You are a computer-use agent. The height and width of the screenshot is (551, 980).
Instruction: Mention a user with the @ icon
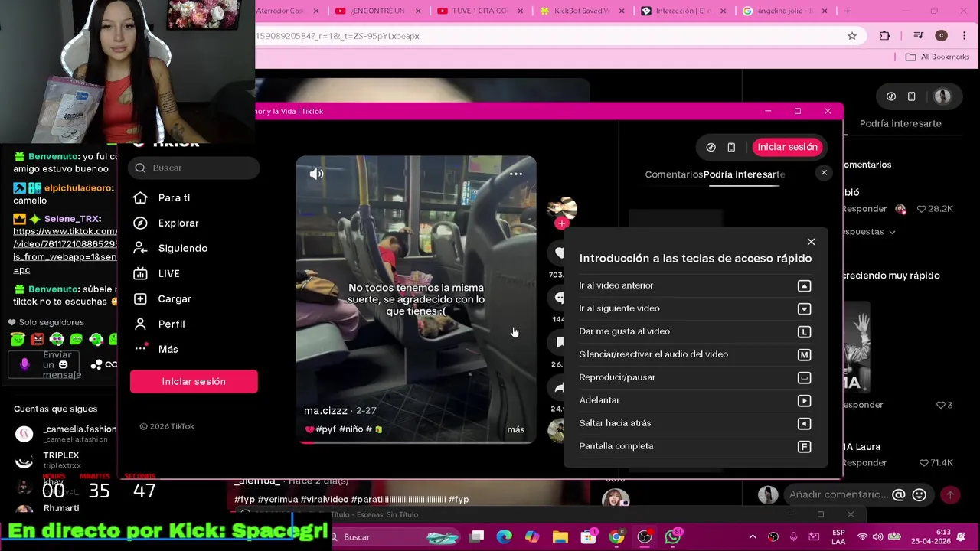pos(899,495)
